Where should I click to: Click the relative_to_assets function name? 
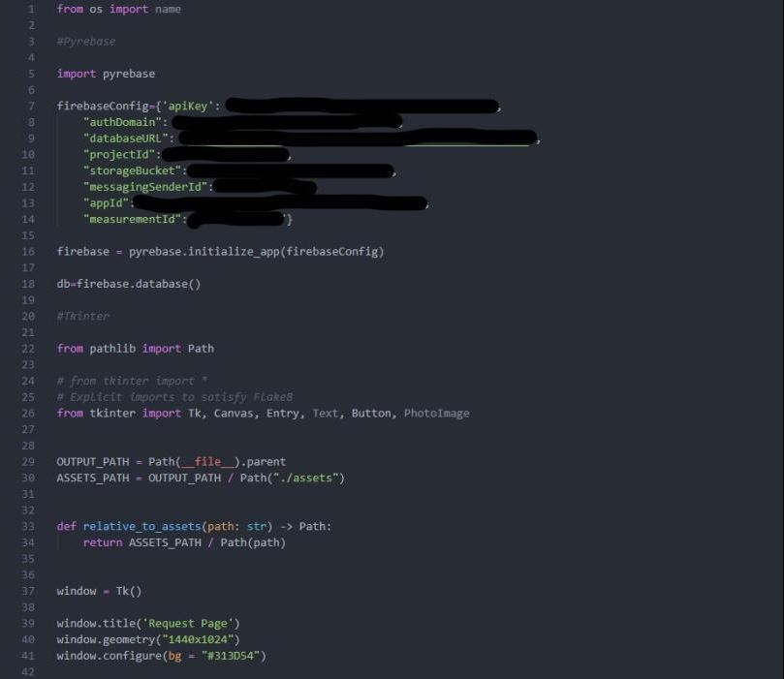pyautogui.click(x=142, y=527)
